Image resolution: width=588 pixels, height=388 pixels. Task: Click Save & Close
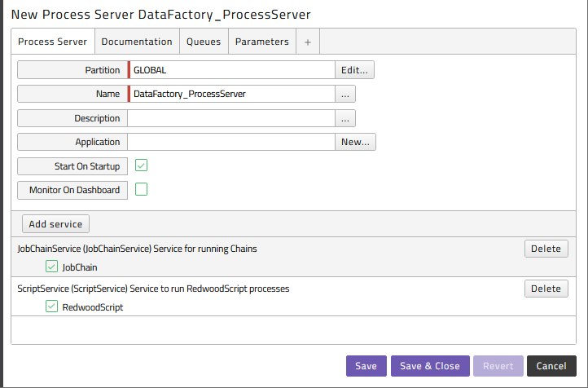pos(430,366)
